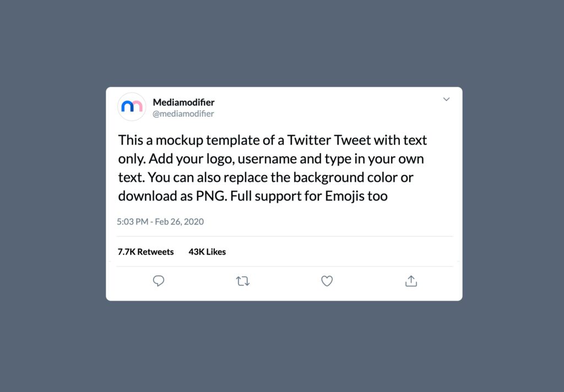This screenshot has height=392, width=564.
Task: Click the word "Emojis" in the tweet
Action: 345,196
